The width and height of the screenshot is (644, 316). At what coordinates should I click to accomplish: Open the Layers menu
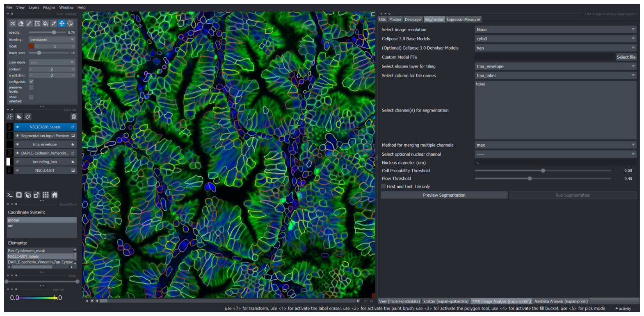34,7
